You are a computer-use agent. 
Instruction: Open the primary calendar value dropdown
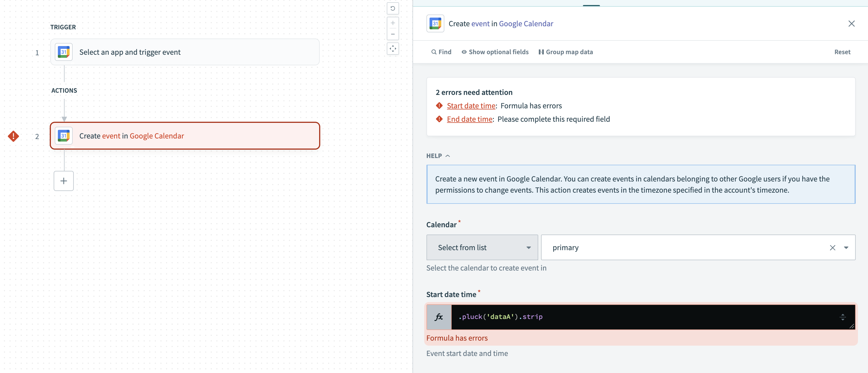(846, 247)
